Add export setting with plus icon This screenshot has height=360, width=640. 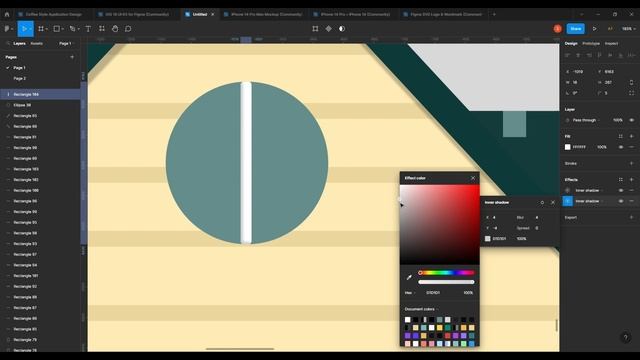point(631,217)
